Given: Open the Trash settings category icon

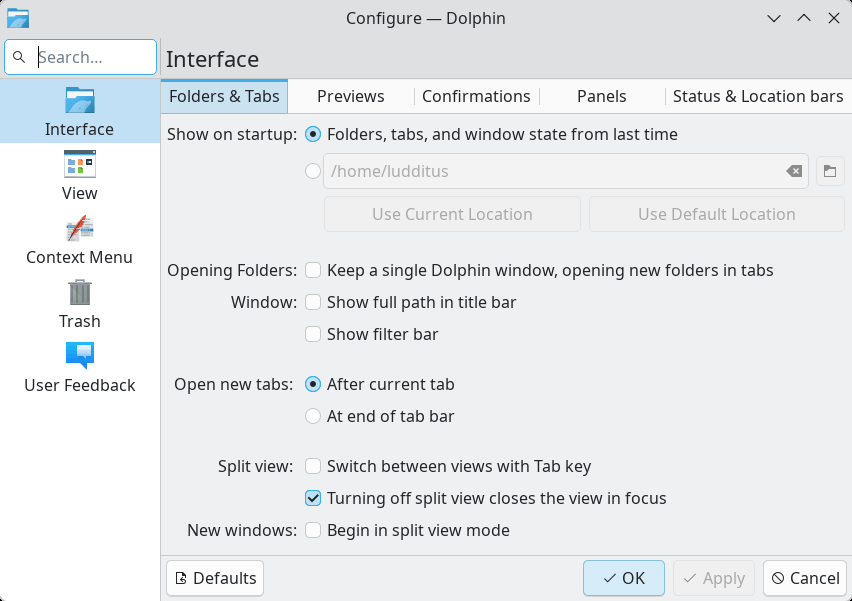Looking at the screenshot, I should click(x=80, y=293).
